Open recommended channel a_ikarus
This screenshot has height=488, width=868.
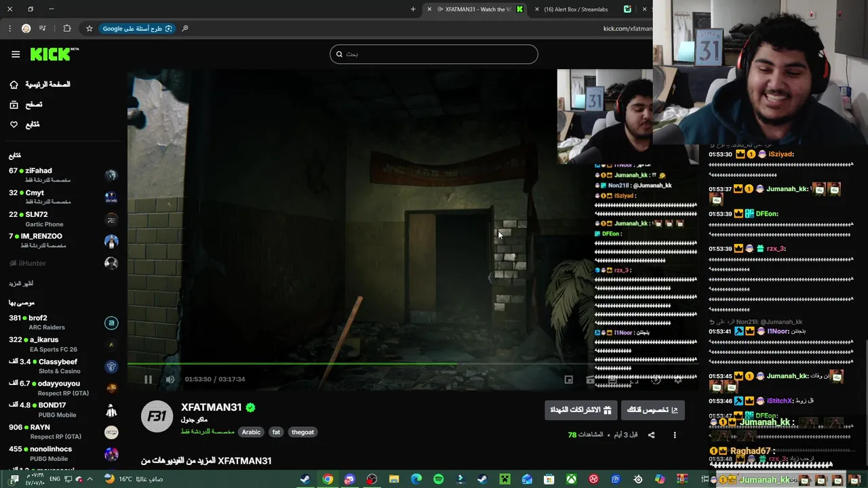click(x=62, y=344)
